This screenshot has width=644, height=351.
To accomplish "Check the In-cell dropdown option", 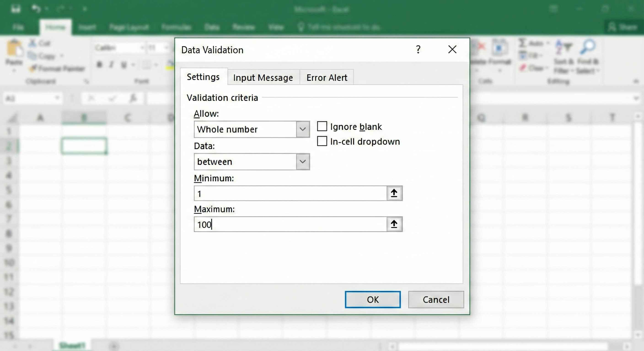I will pyautogui.click(x=322, y=141).
